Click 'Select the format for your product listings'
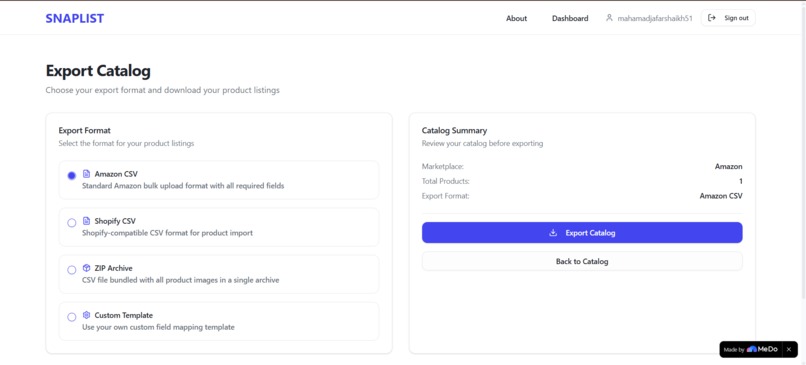The width and height of the screenshot is (806, 365). [x=126, y=143]
